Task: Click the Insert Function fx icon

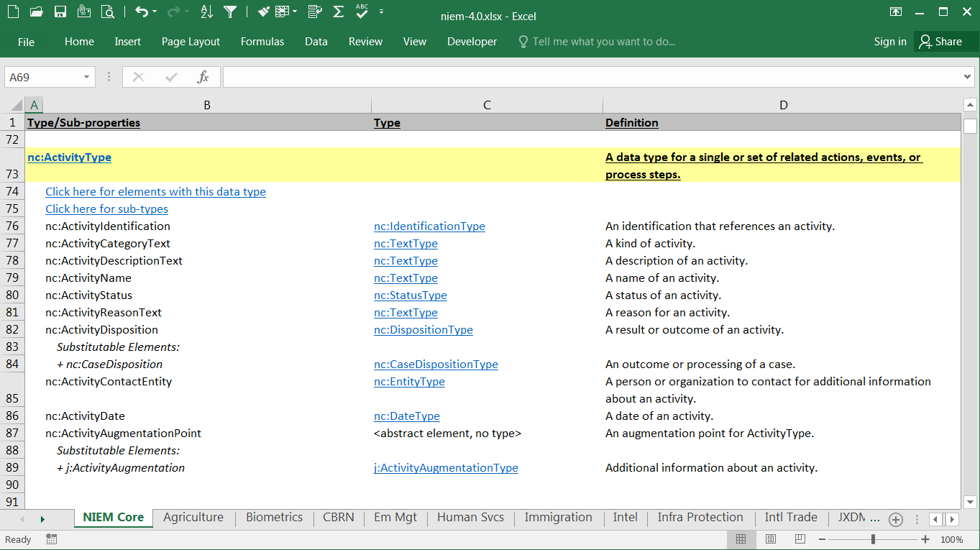Action: (203, 77)
